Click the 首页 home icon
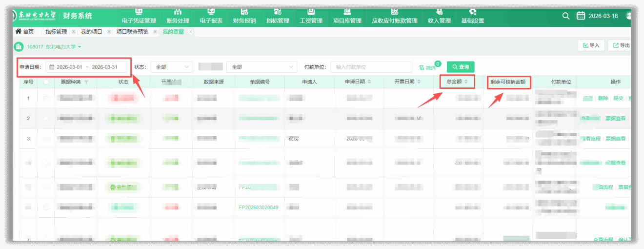The width and height of the screenshot is (644, 249). [x=19, y=32]
